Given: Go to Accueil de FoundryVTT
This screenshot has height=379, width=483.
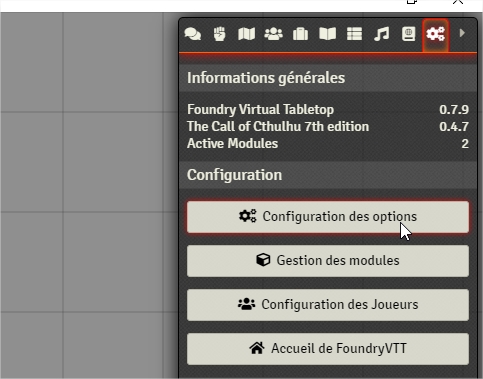Looking at the screenshot, I should pos(328,349).
